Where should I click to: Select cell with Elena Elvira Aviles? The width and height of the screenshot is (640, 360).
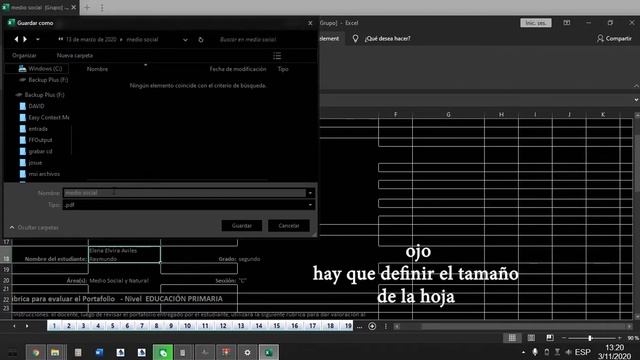click(124, 254)
